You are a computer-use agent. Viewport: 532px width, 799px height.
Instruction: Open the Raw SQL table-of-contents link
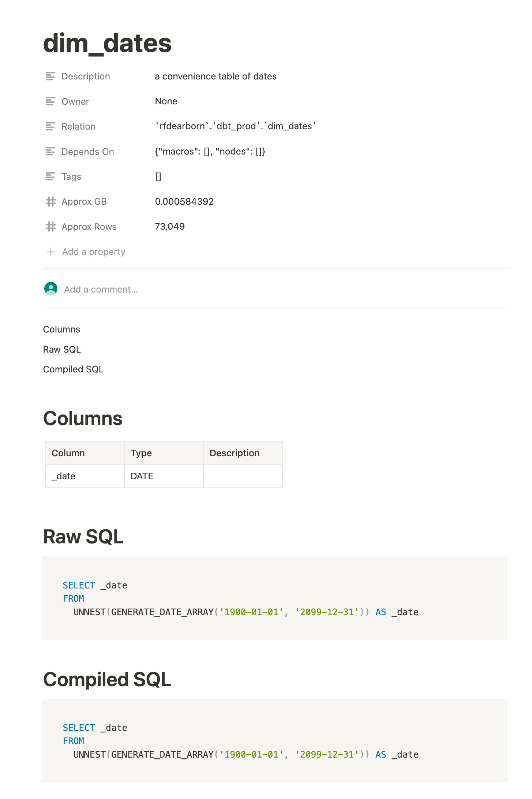pos(62,349)
